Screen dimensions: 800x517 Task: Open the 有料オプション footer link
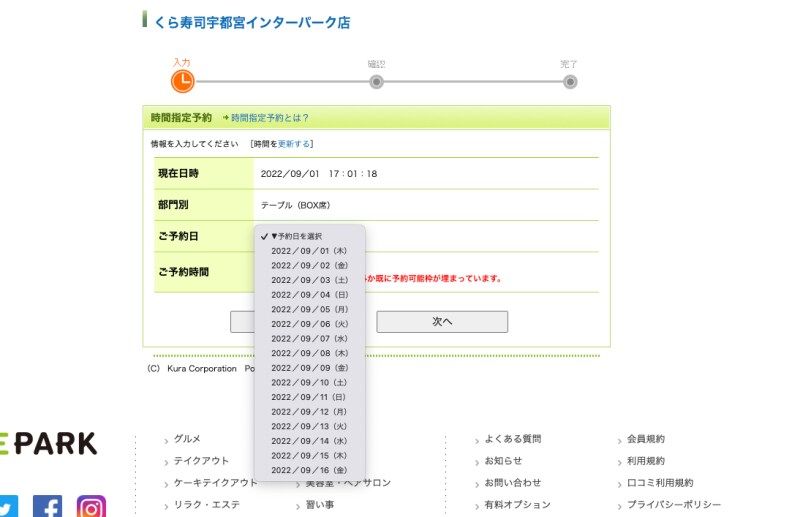517,505
